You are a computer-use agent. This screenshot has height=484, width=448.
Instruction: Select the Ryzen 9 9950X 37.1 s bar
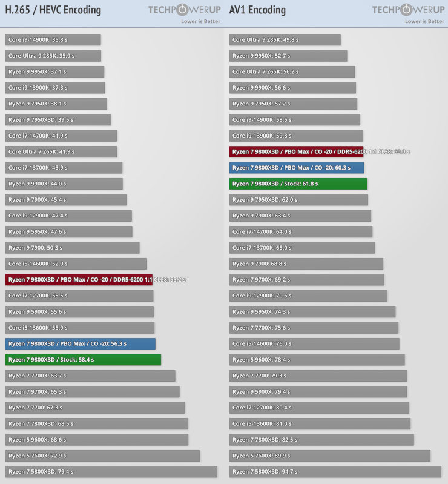point(54,71)
